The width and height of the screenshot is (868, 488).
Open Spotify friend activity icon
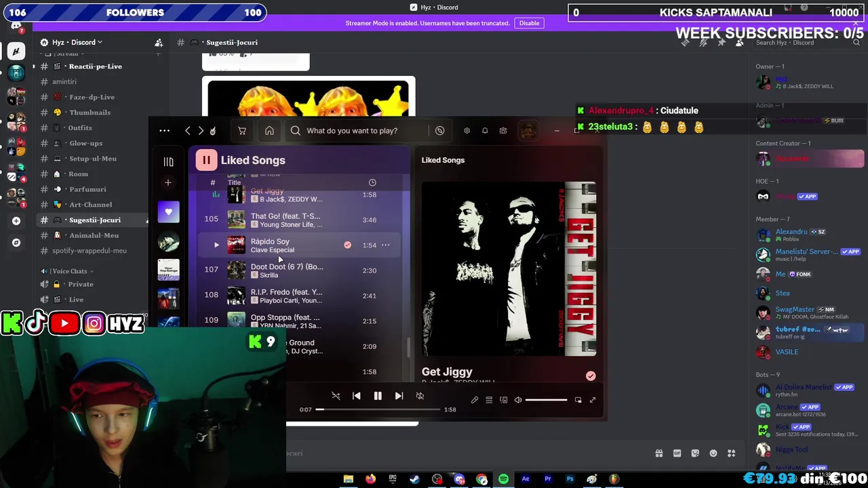coord(503,131)
